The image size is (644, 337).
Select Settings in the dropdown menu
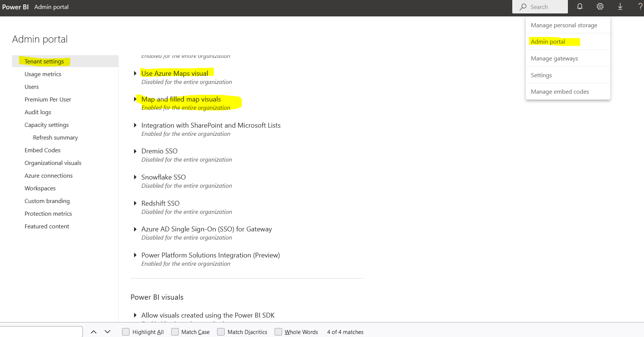point(568,75)
